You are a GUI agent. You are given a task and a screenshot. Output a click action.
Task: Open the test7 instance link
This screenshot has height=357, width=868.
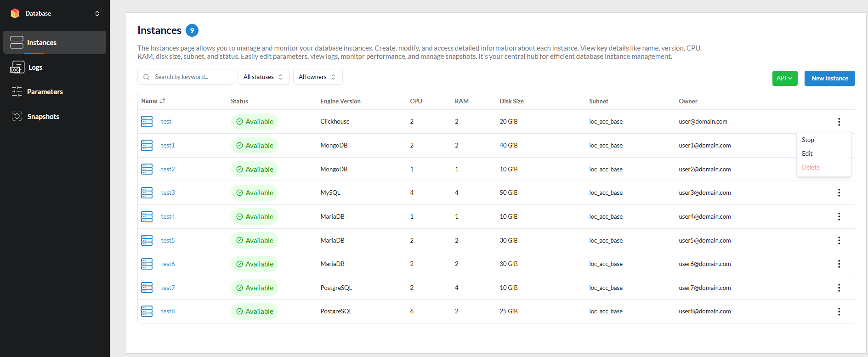tap(168, 288)
